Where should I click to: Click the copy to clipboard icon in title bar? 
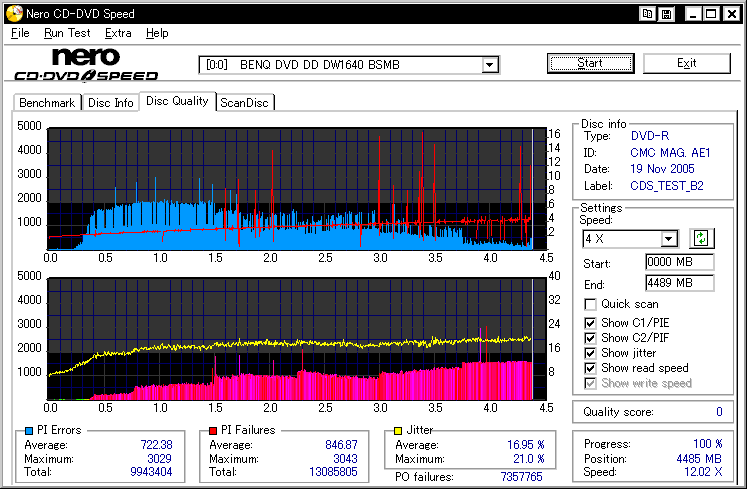tap(648, 14)
